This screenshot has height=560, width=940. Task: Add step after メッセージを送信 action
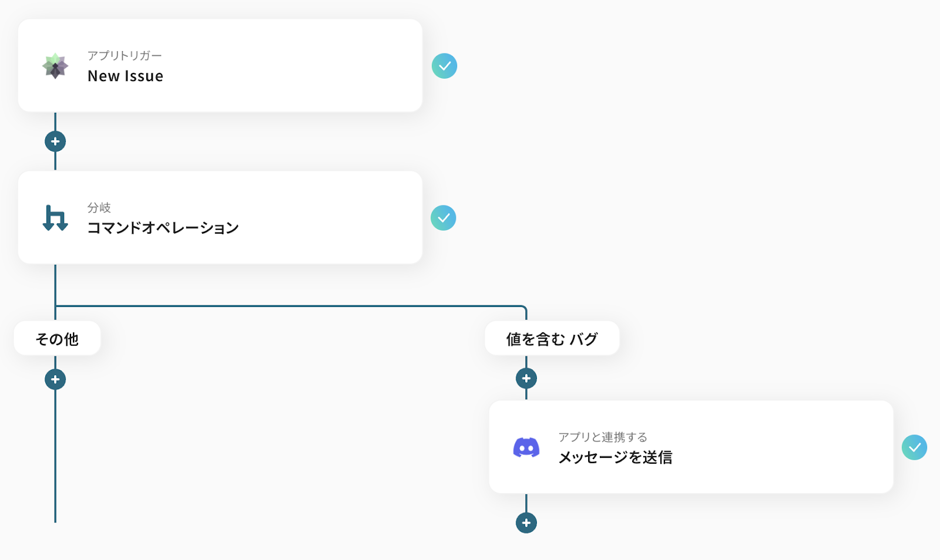[526, 522]
